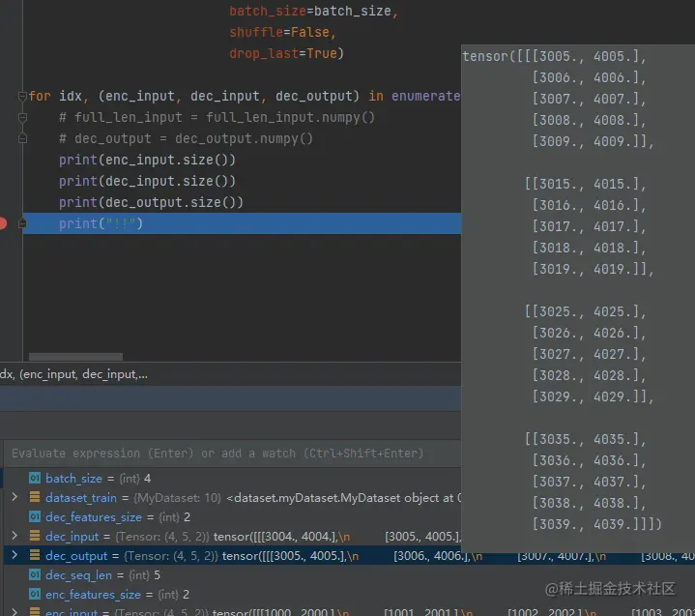The width and height of the screenshot is (695, 616).
Task: Click the dec_output tensor object icon
Action: tap(35, 555)
